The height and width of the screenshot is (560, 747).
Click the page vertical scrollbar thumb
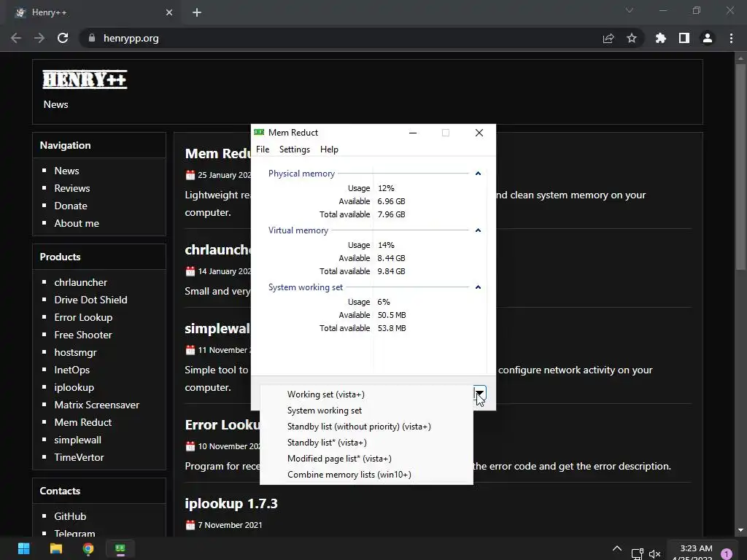[x=740, y=167]
